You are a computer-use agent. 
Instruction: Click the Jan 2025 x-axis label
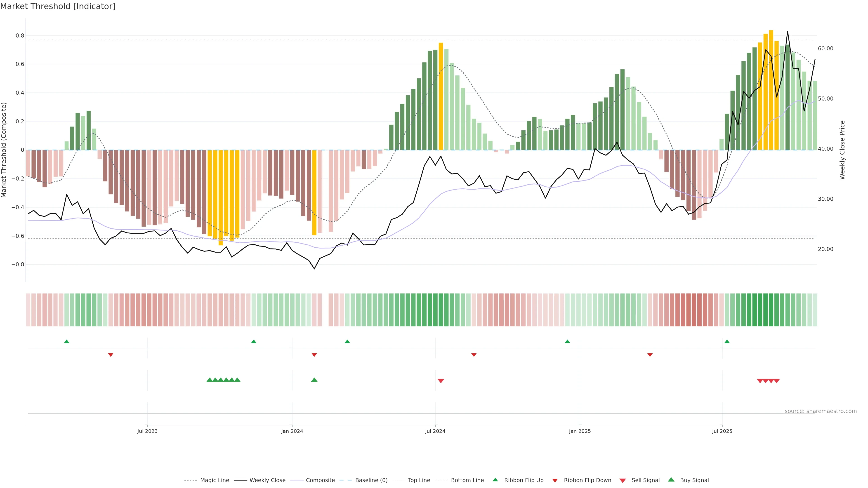[580, 431]
